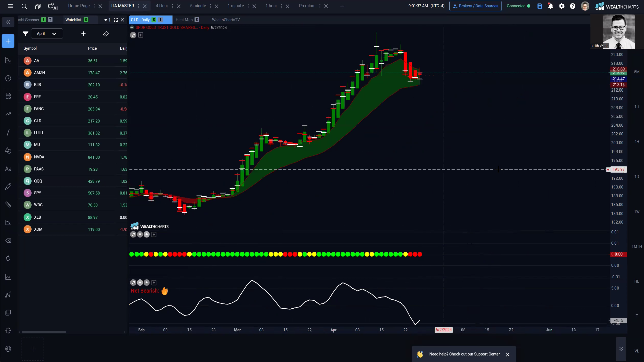Switch to the Premium tab
The height and width of the screenshot is (362, 644).
click(x=307, y=6)
